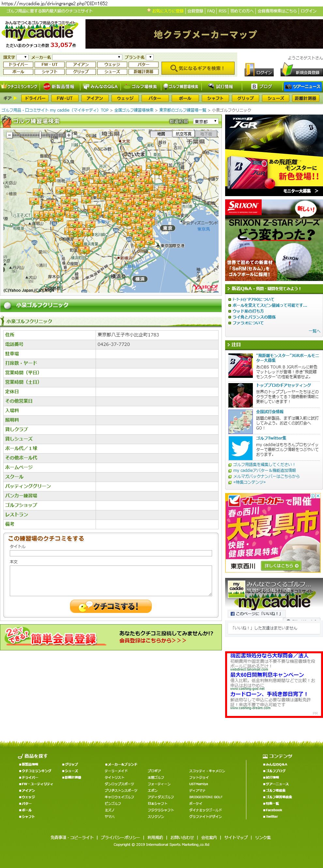
Task: Open the 都道府県 prefecture dropdown
Action: click(206, 121)
